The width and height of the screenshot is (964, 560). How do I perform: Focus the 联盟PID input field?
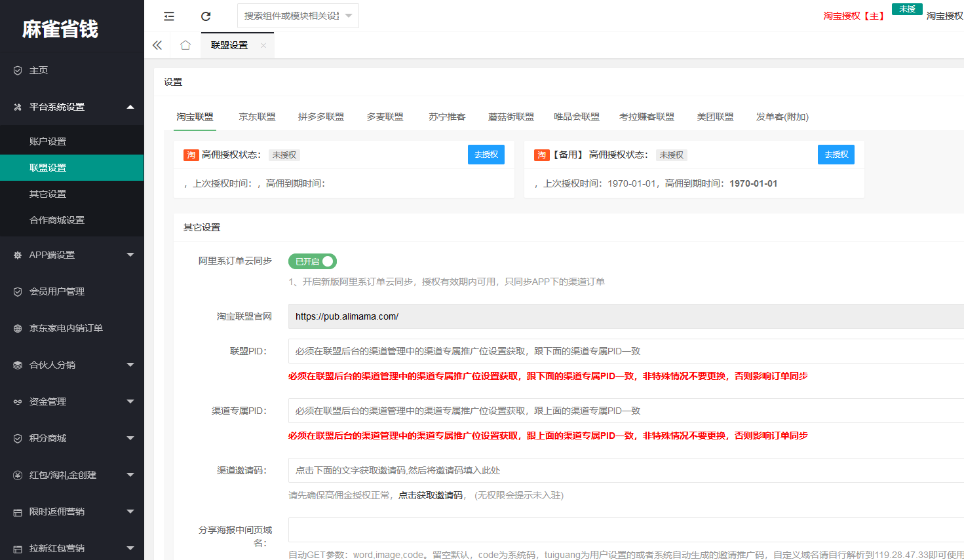coord(626,351)
